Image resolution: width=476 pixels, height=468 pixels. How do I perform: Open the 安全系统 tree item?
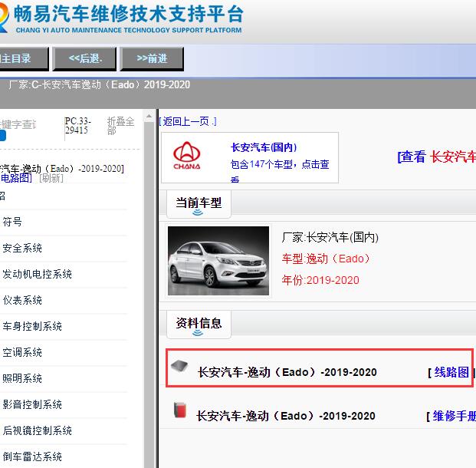pos(22,248)
